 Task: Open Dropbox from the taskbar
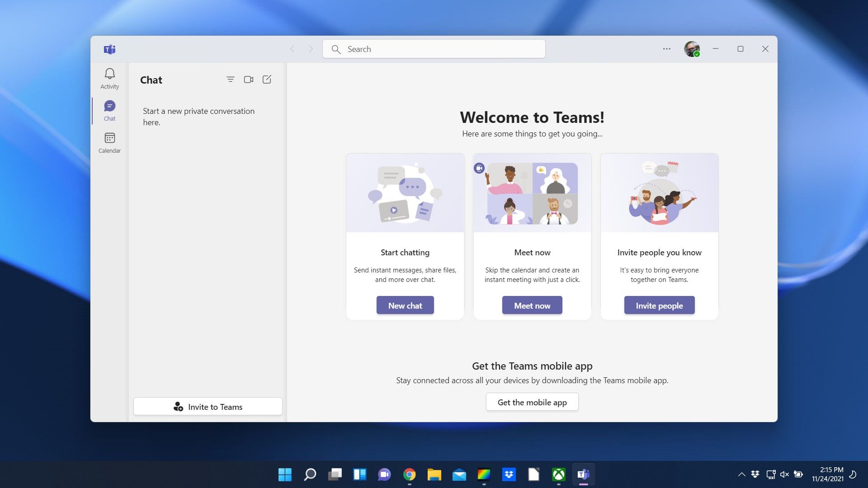pos(509,474)
